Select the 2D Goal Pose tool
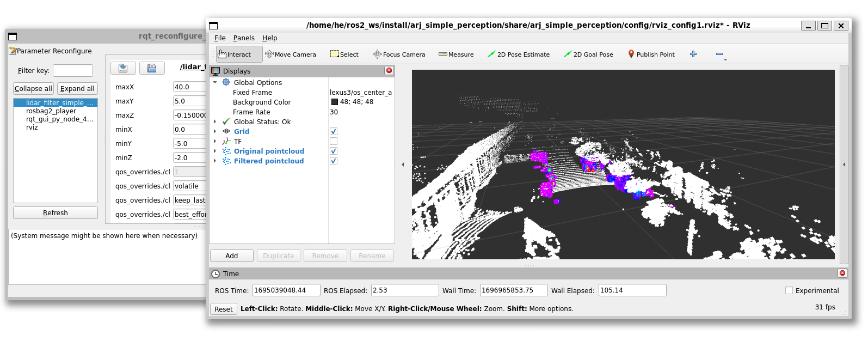This screenshot has width=868, height=347. 588,54
